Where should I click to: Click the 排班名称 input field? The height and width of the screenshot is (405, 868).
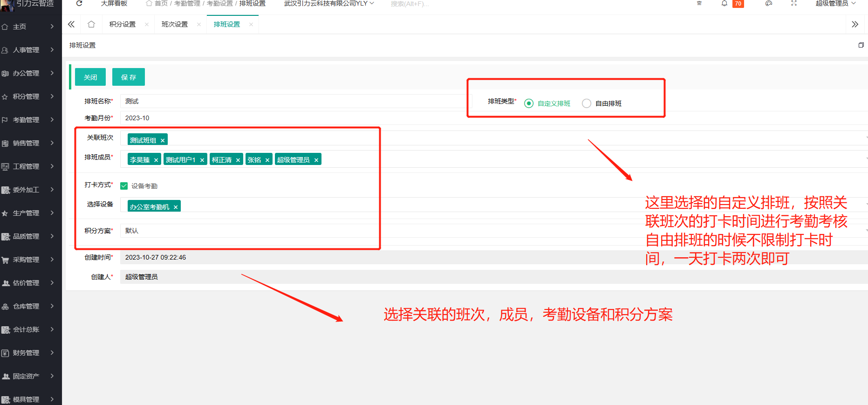[294, 101]
